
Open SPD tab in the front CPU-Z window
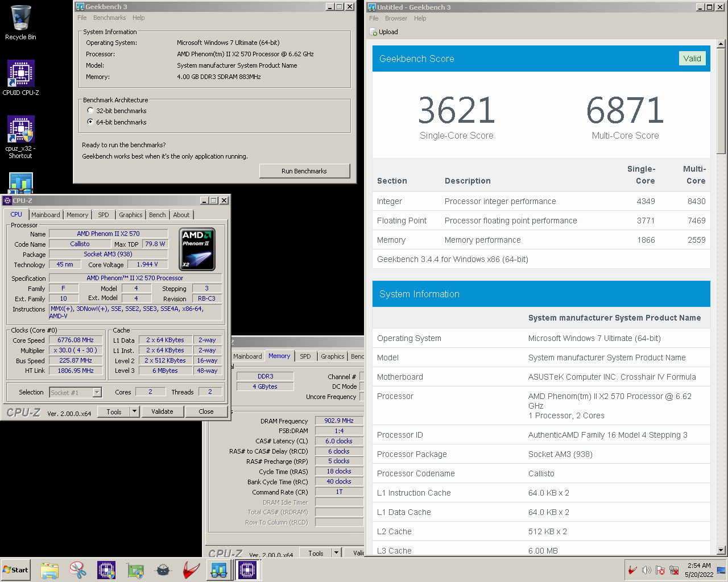103,215
